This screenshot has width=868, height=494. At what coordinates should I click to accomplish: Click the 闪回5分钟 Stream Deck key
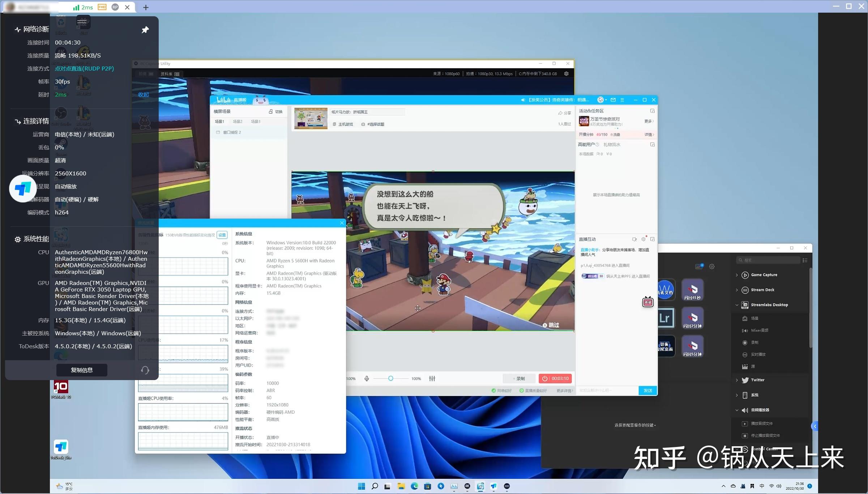tap(692, 346)
